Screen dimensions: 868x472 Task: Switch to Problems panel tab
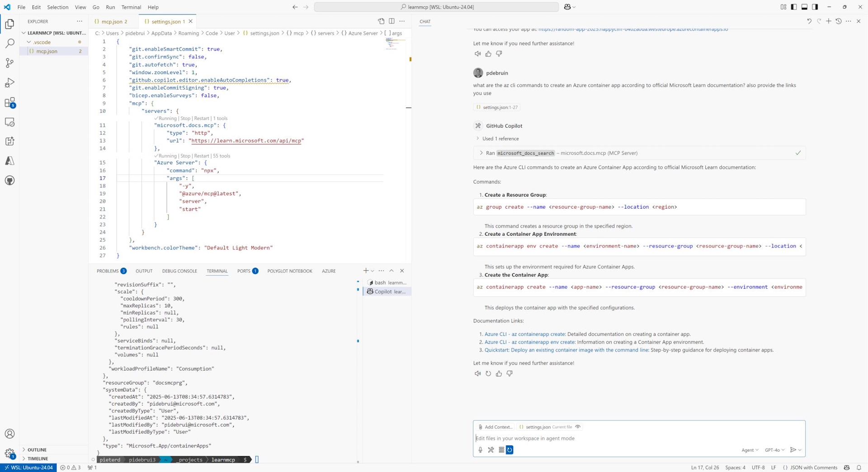coord(111,271)
